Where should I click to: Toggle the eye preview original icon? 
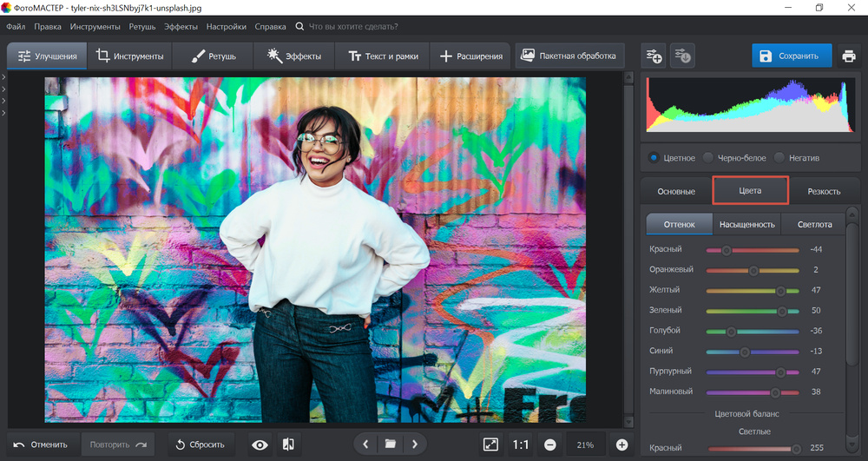[x=260, y=445]
